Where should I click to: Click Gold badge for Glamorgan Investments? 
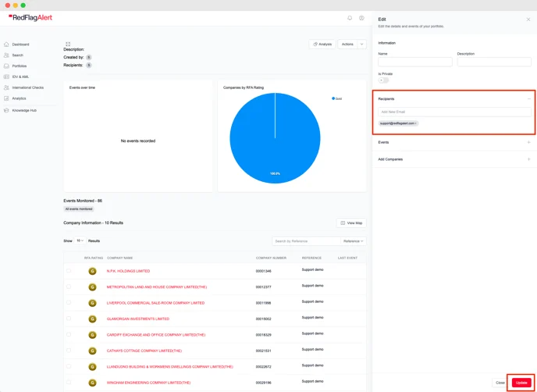tap(92, 319)
